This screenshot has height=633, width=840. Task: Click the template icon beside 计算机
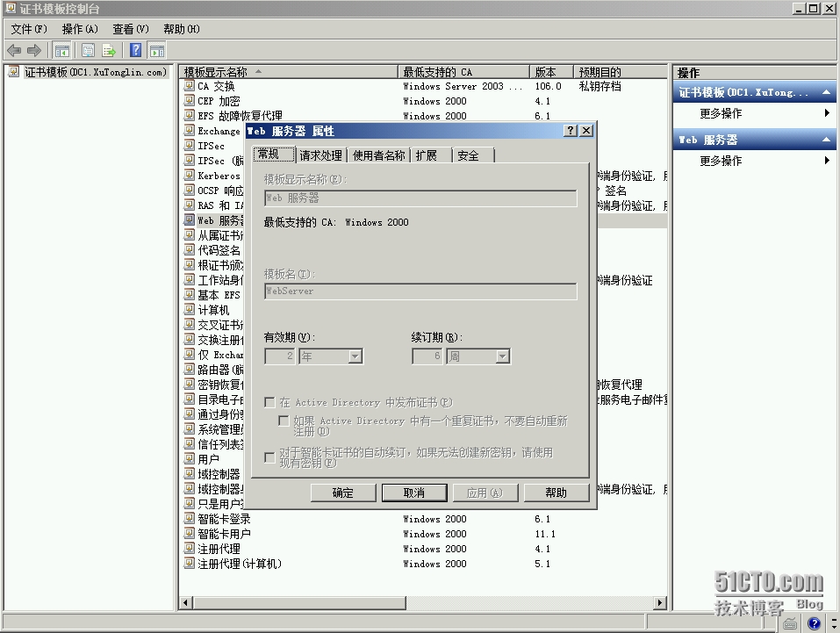point(189,310)
